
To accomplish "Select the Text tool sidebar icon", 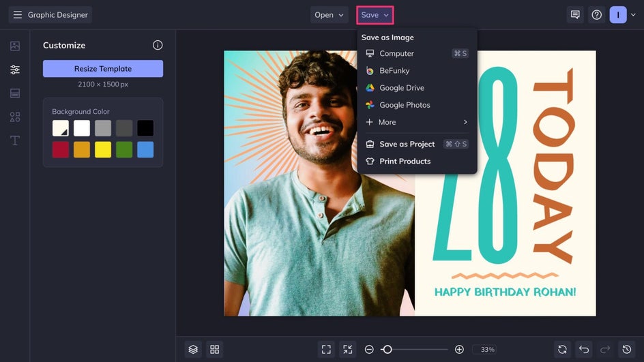I will (x=15, y=140).
